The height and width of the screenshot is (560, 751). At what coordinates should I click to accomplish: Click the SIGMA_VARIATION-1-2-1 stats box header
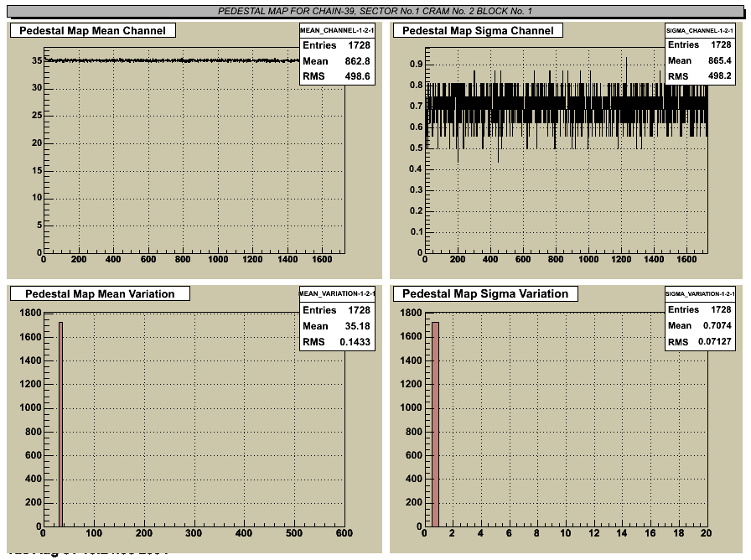(x=700, y=293)
